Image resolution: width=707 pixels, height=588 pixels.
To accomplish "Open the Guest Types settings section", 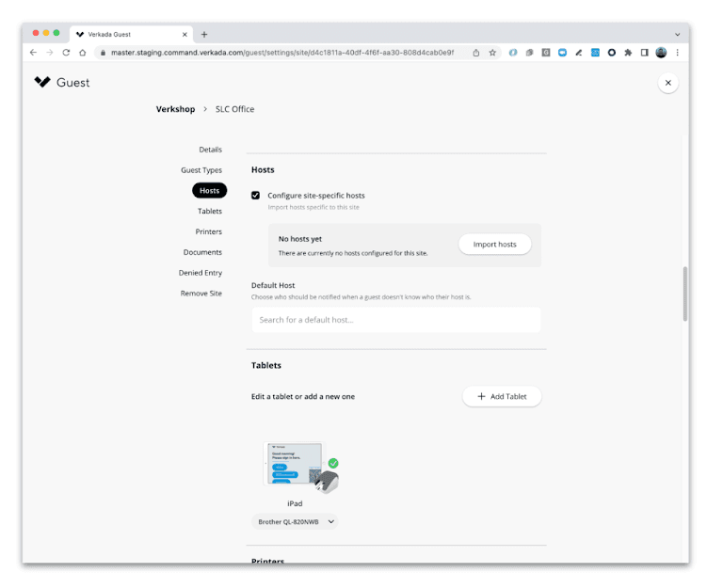I will [x=201, y=170].
